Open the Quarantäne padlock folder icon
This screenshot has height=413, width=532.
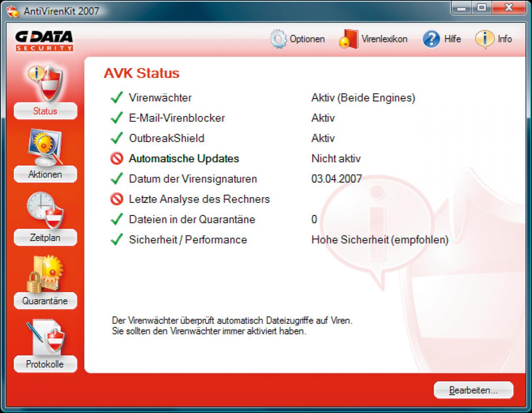click(x=45, y=274)
